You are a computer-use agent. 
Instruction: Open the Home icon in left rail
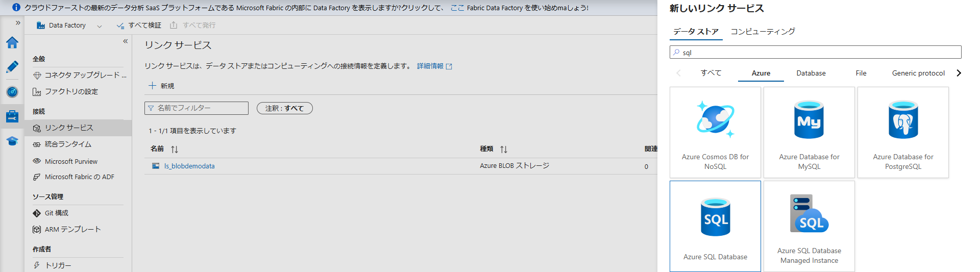[x=12, y=42]
